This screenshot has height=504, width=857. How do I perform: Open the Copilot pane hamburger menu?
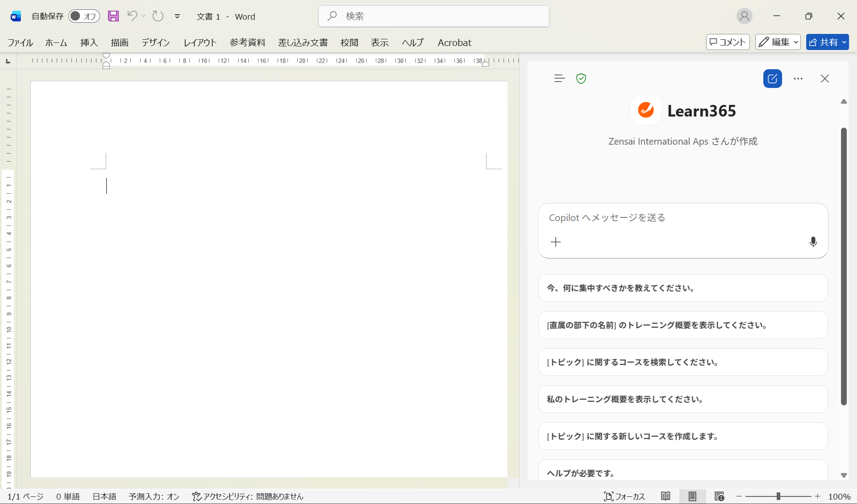[x=559, y=79]
